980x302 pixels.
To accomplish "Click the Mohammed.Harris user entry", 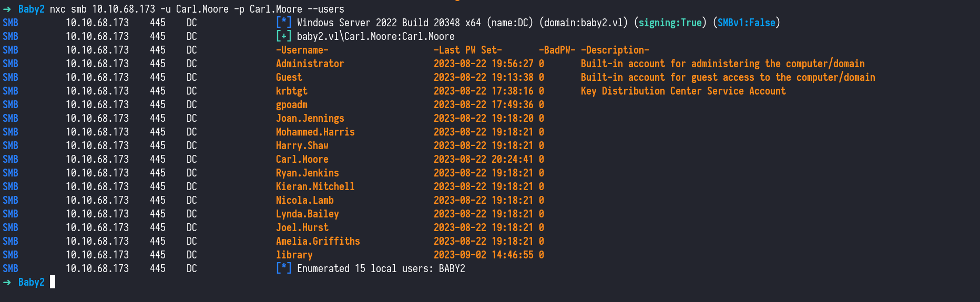I will coord(315,132).
